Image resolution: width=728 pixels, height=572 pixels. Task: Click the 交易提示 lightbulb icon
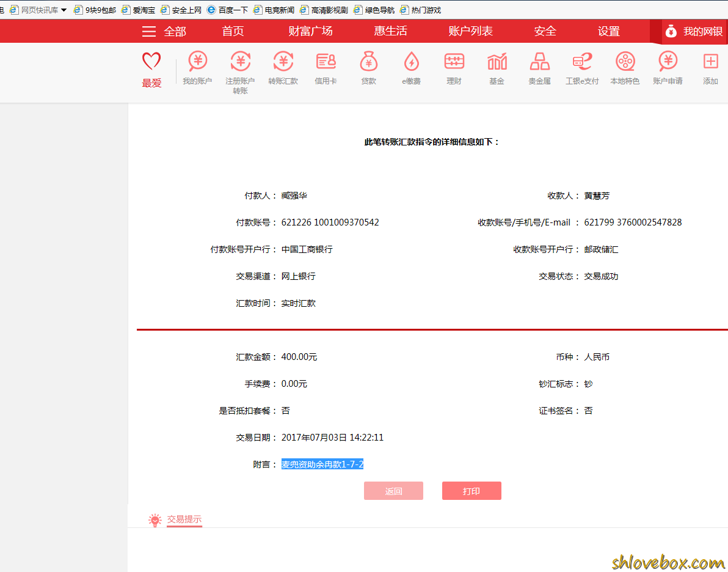(x=155, y=520)
